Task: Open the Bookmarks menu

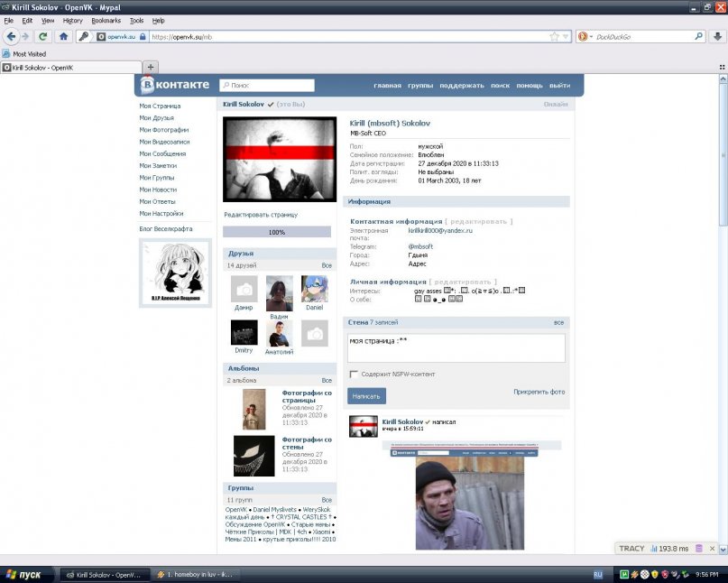Action: click(x=106, y=21)
